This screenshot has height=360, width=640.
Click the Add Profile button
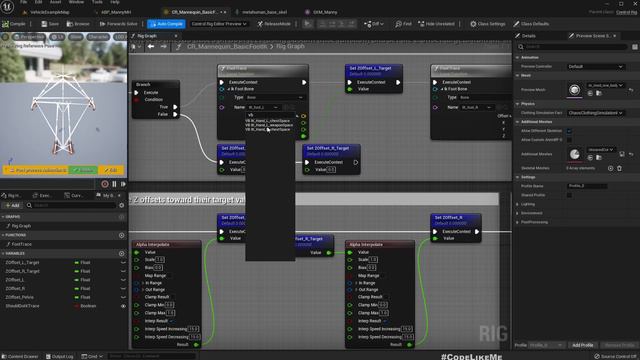582,345
